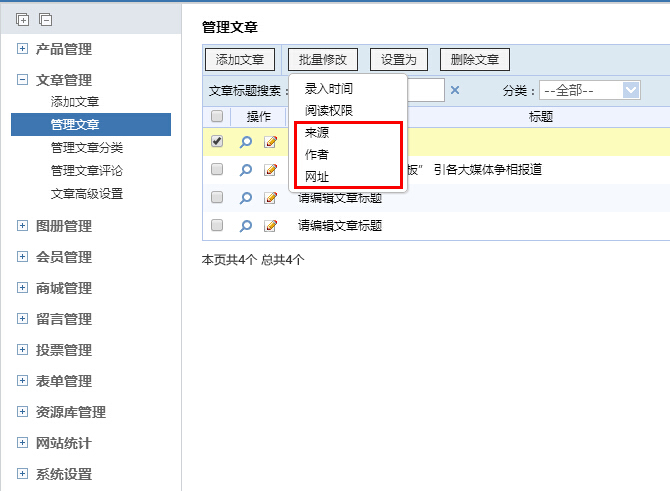Click the 添加文章 button
This screenshot has width=670, height=491.
pyautogui.click(x=240, y=60)
